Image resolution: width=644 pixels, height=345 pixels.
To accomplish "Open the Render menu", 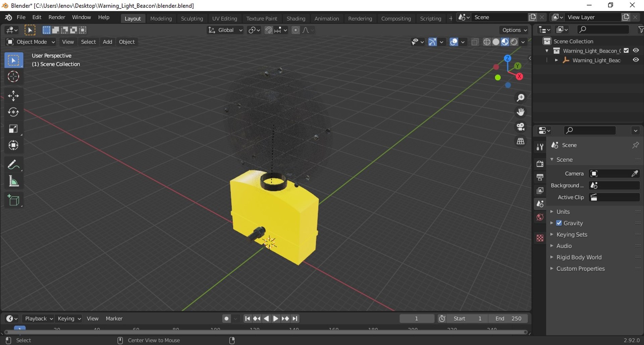I will click(x=57, y=17).
